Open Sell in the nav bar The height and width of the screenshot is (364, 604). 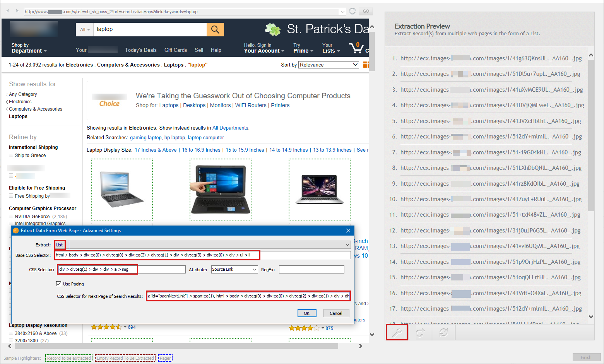(x=199, y=50)
